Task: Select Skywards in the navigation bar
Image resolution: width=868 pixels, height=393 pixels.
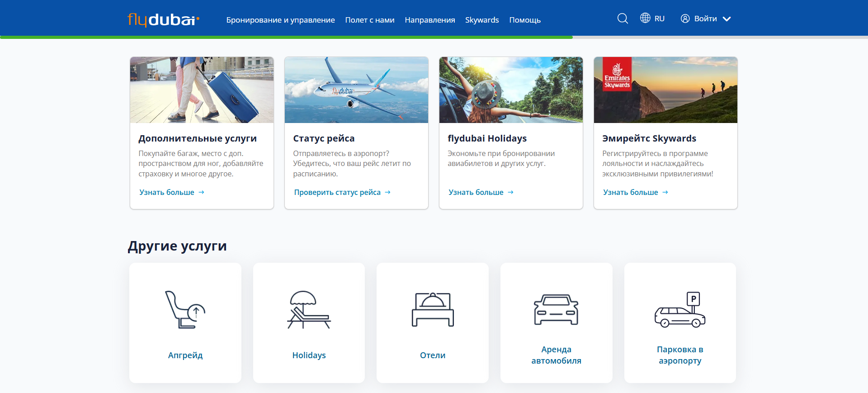Action: (482, 20)
